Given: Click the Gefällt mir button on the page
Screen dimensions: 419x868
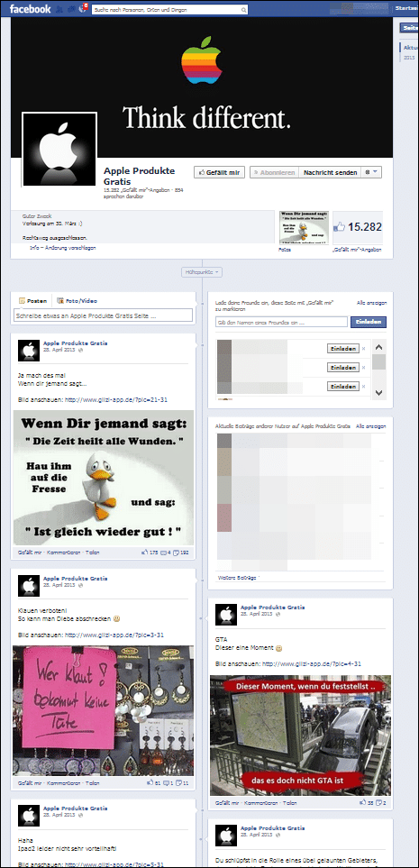Looking at the screenshot, I should [x=219, y=173].
